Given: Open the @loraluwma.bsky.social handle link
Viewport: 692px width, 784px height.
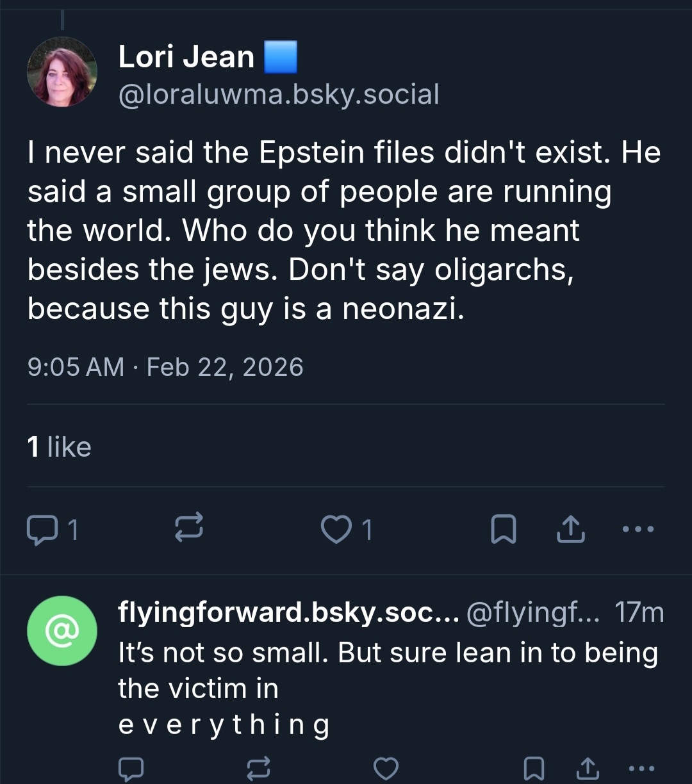Looking at the screenshot, I should (x=279, y=95).
